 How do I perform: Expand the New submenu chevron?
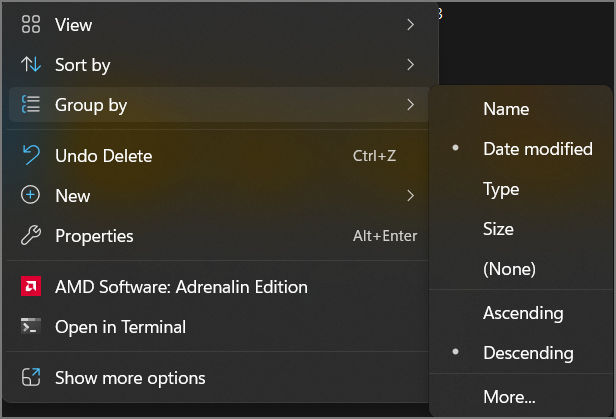[411, 196]
